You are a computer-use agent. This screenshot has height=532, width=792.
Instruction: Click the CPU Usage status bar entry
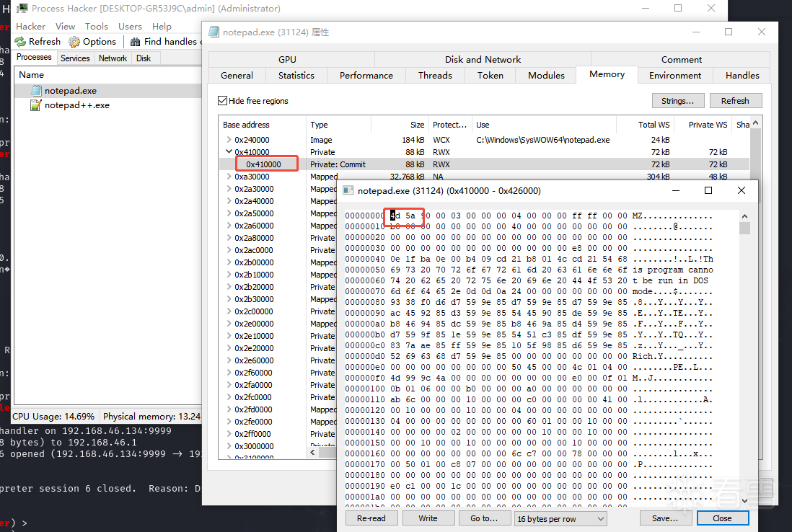point(53,417)
